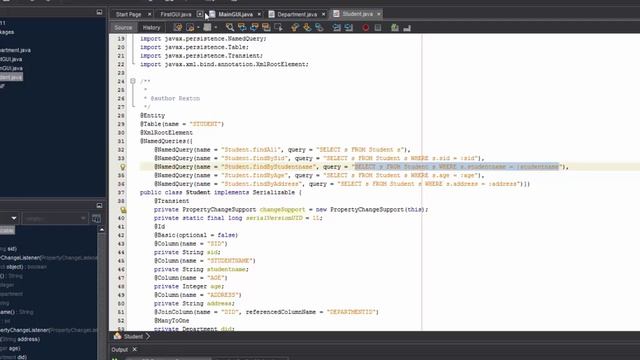Viewport: 640px width, 360px height.
Task: Open the MainGUI.java tab
Action: tap(236, 14)
